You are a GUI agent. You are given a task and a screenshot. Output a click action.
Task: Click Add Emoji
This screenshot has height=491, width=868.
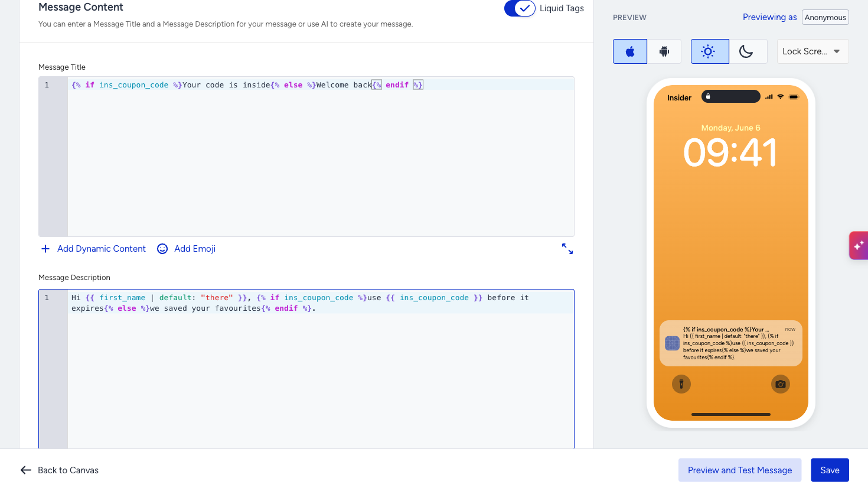[195, 249]
